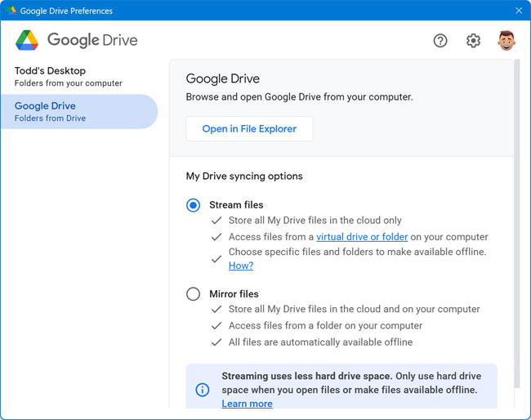The height and width of the screenshot is (420, 531).
Task: Click Open in File Explorer button
Action: [x=249, y=129]
